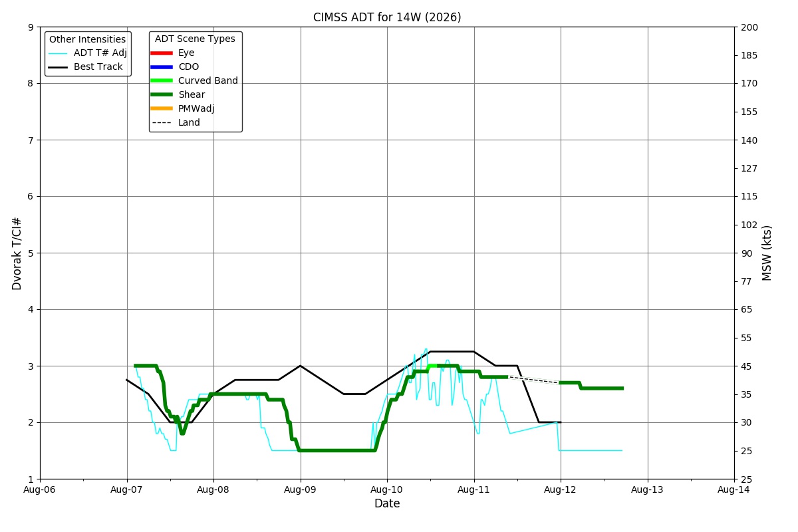This screenshot has height=532, width=798.
Task: Click the left-axis tick value 8
Action: click(x=31, y=84)
